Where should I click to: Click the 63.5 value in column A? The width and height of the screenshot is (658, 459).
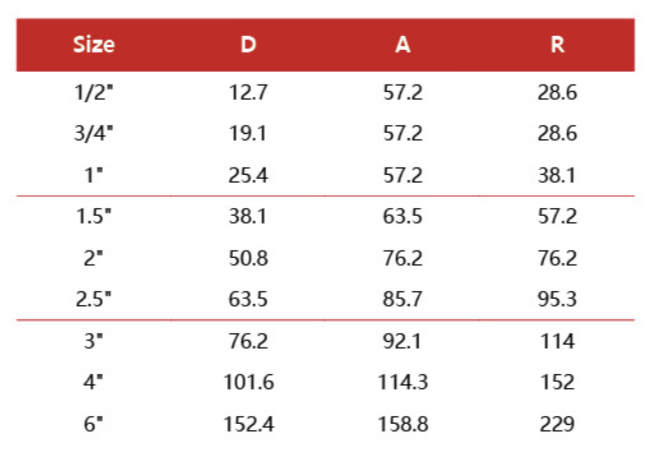[x=403, y=217]
